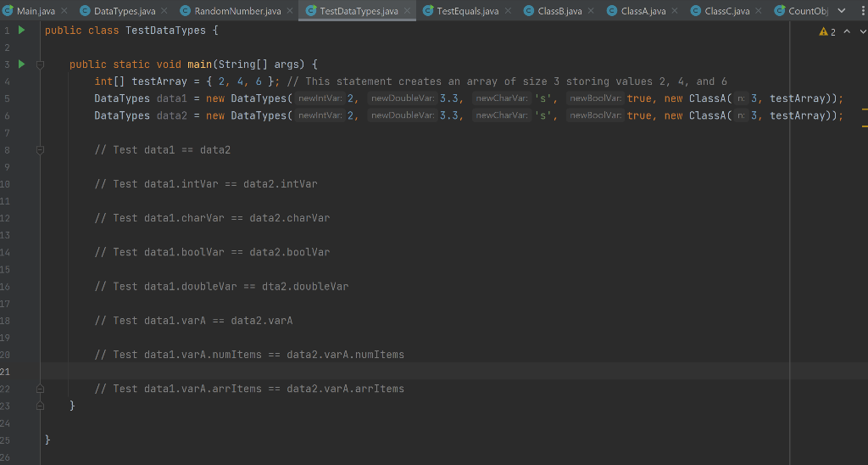Close the TestEquals.java tab

point(508,10)
